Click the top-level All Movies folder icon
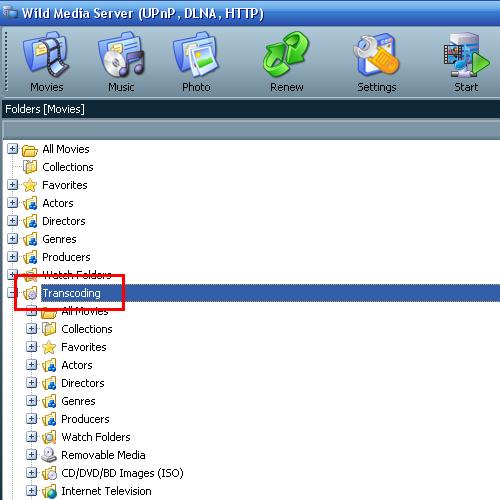Screen dimensions: 500x500 30,150
